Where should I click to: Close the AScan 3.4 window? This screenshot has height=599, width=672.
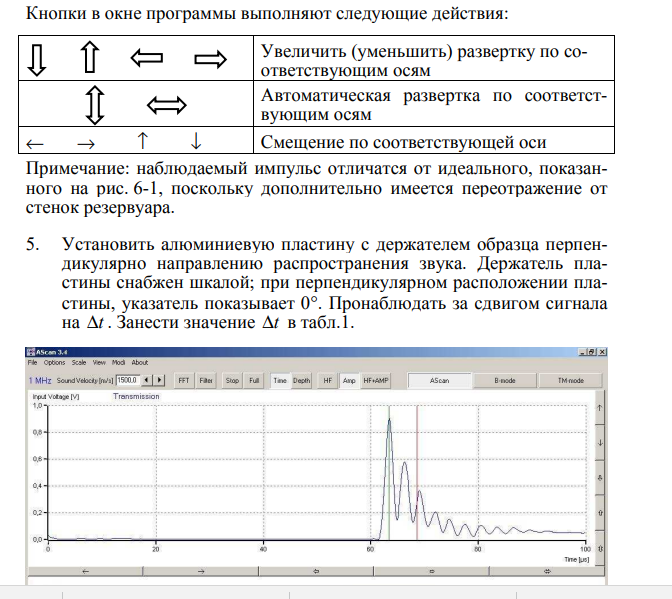pyautogui.click(x=602, y=352)
